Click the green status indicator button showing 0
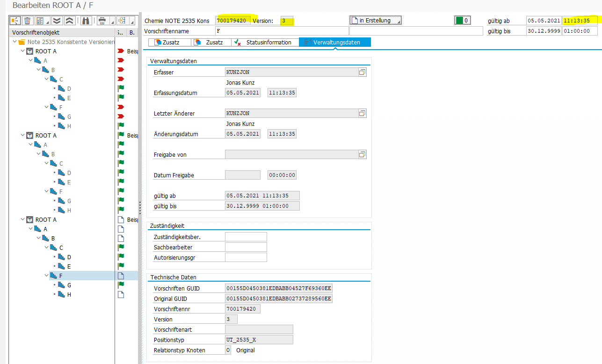602x364 pixels. pyautogui.click(x=464, y=21)
